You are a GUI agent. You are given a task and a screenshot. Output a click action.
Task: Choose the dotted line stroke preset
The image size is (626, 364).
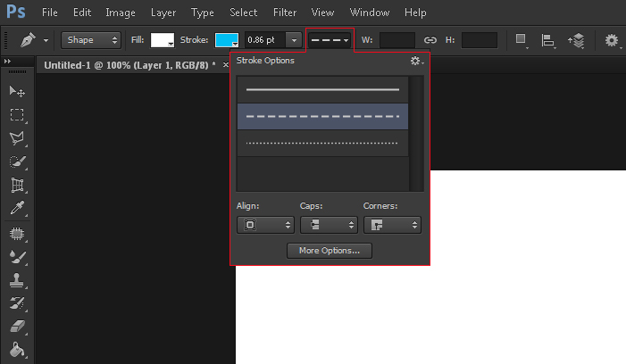coord(322,143)
